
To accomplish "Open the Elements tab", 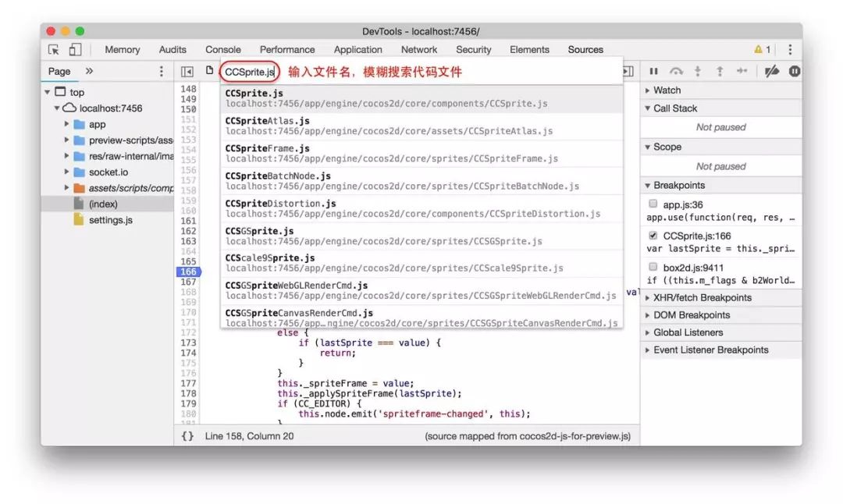I will [529, 49].
